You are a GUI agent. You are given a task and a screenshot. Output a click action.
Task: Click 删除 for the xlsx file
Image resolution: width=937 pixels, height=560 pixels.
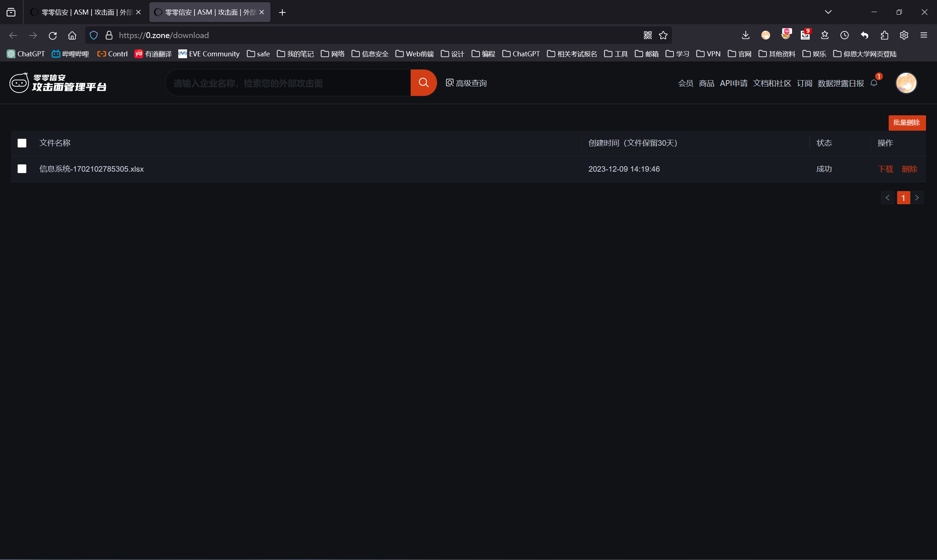click(909, 169)
